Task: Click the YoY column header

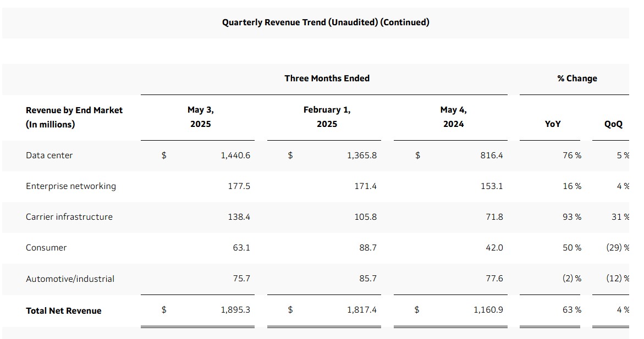Action: point(552,124)
